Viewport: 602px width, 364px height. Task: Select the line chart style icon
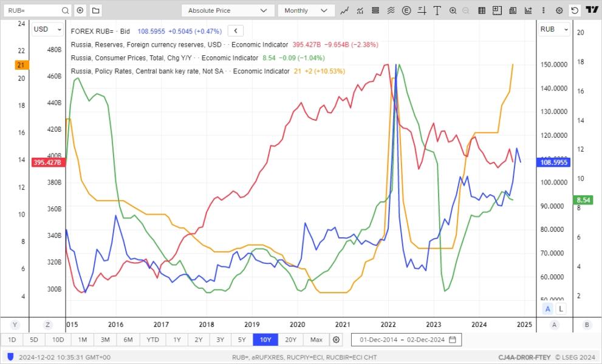click(344, 10)
